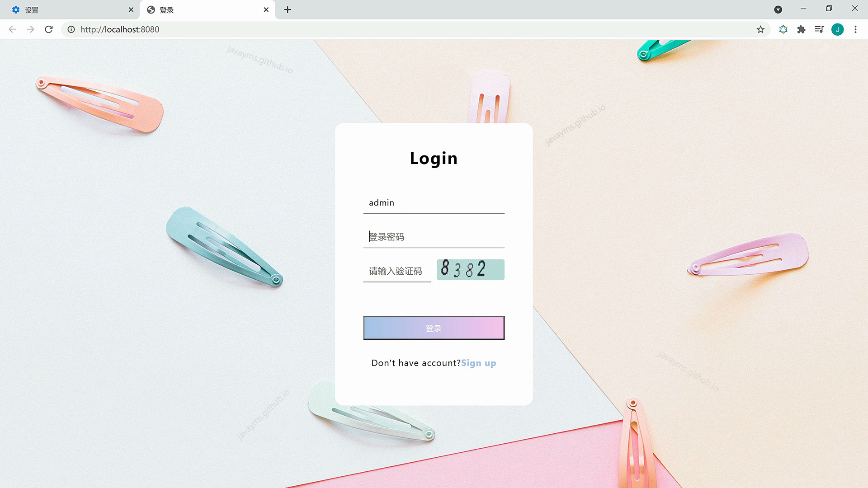Switch to the 设置 settings tab

[68, 9]
